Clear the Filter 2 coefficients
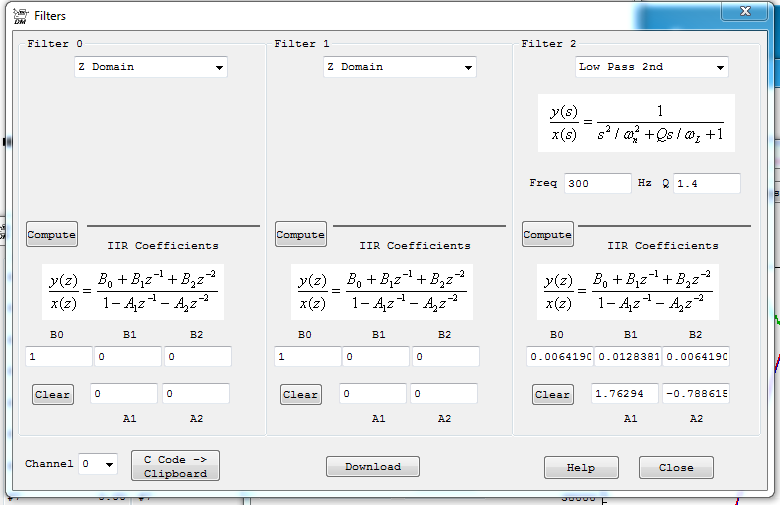 click(552, 395)
